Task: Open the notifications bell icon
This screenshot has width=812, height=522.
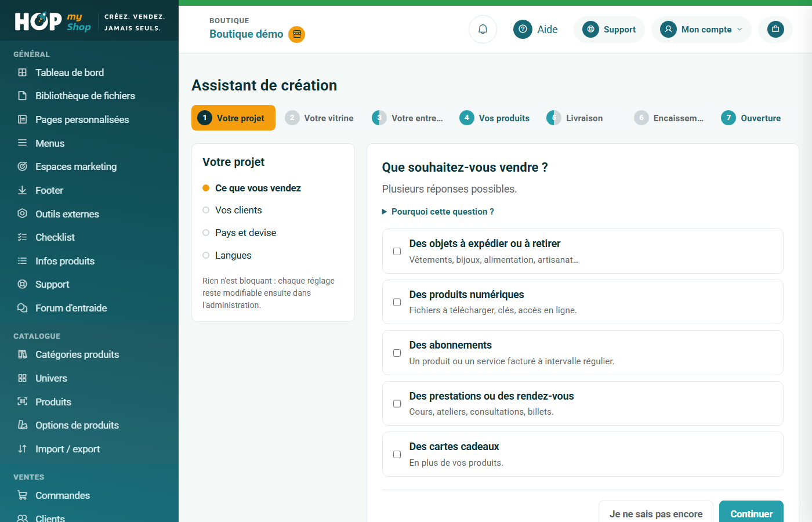Action: click(483, 29)
